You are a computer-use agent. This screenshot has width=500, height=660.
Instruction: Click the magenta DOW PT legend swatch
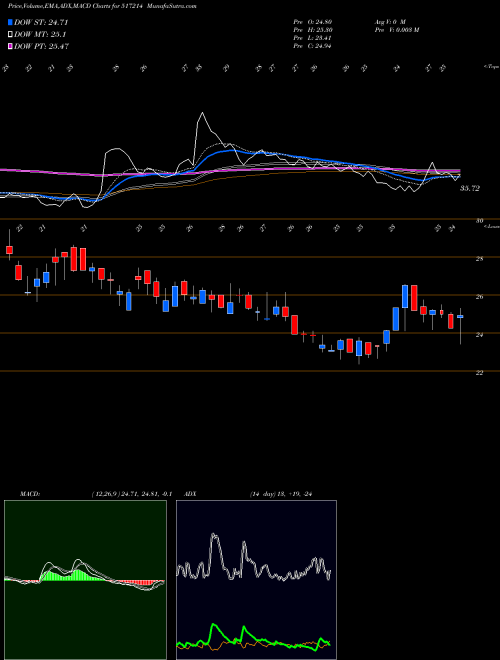tap(10, 46)
